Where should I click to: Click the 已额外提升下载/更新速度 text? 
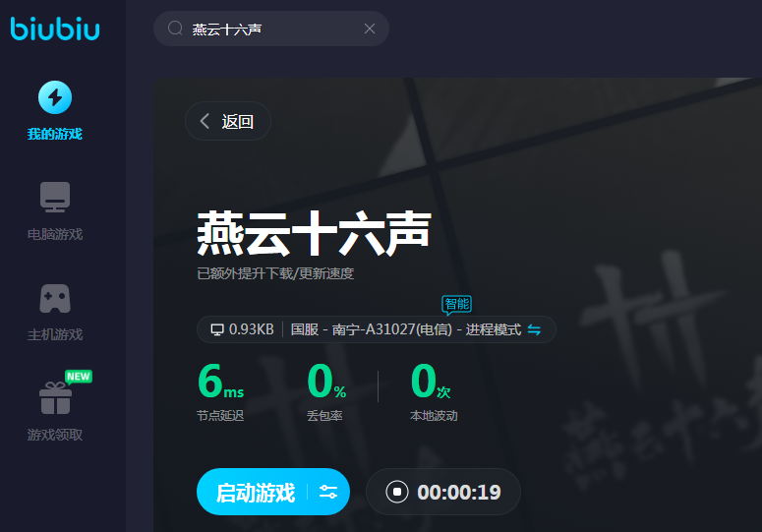(275, 273)
